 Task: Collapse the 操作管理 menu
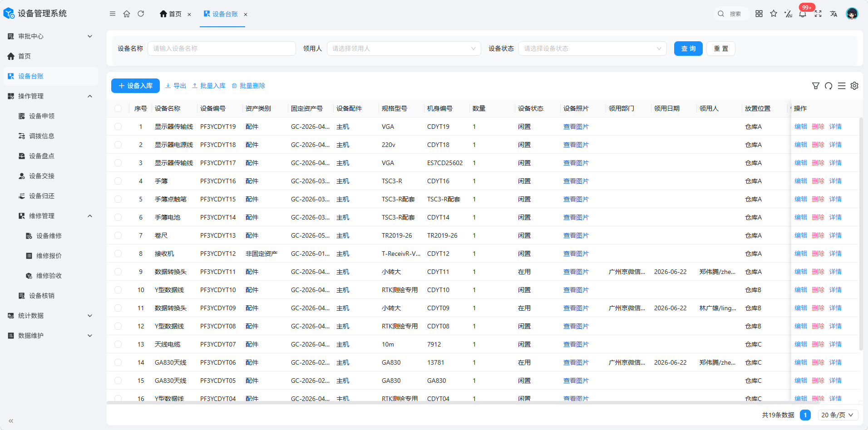(x=51, y=96)
